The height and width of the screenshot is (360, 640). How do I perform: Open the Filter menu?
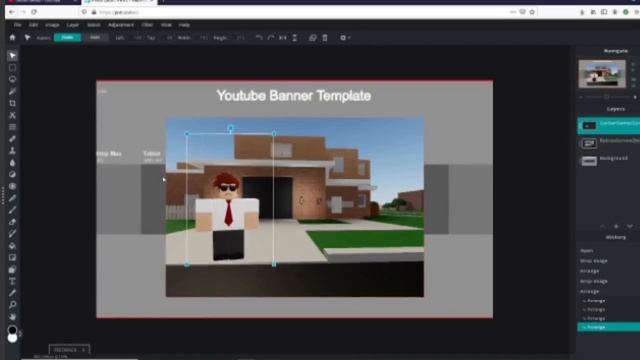coord(147,25)
